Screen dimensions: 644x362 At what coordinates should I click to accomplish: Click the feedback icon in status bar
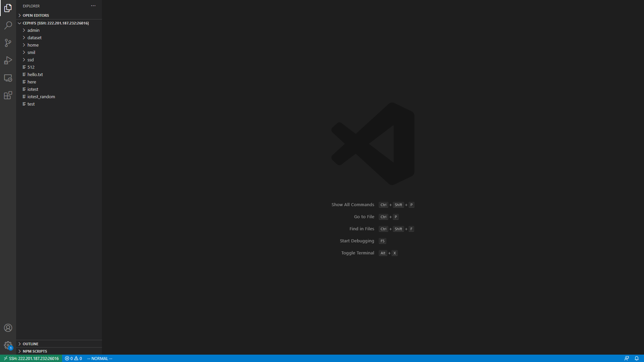pyautogui.click(x=627, y=358)
